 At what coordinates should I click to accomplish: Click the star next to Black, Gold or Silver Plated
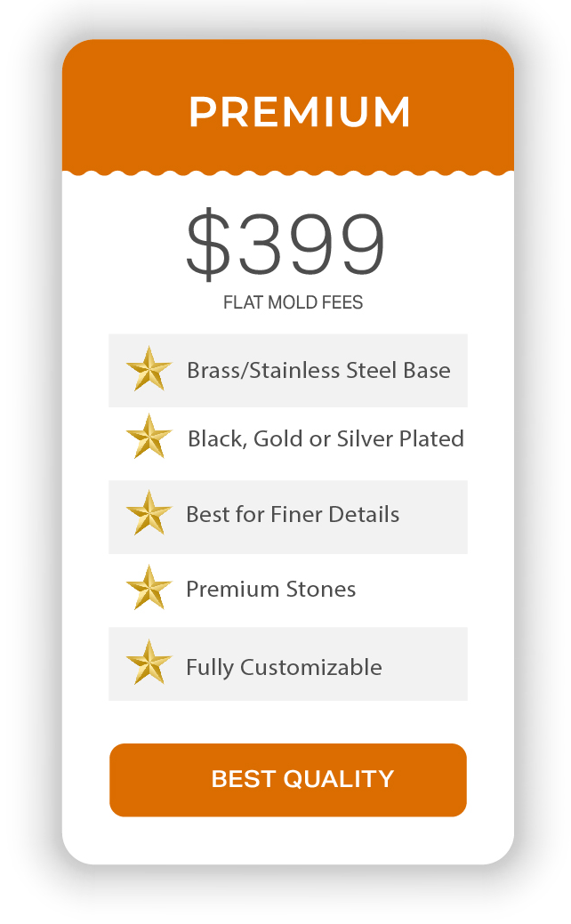point(149,437)
